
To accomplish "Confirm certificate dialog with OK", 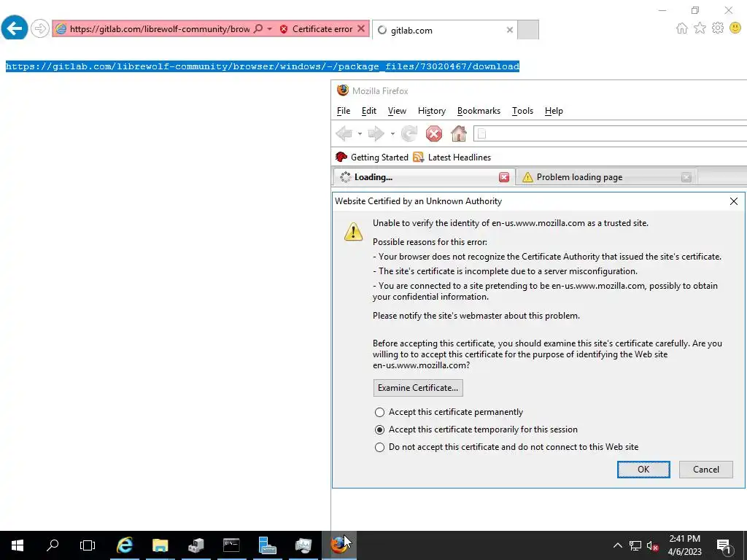I will (x=643, y=470).
